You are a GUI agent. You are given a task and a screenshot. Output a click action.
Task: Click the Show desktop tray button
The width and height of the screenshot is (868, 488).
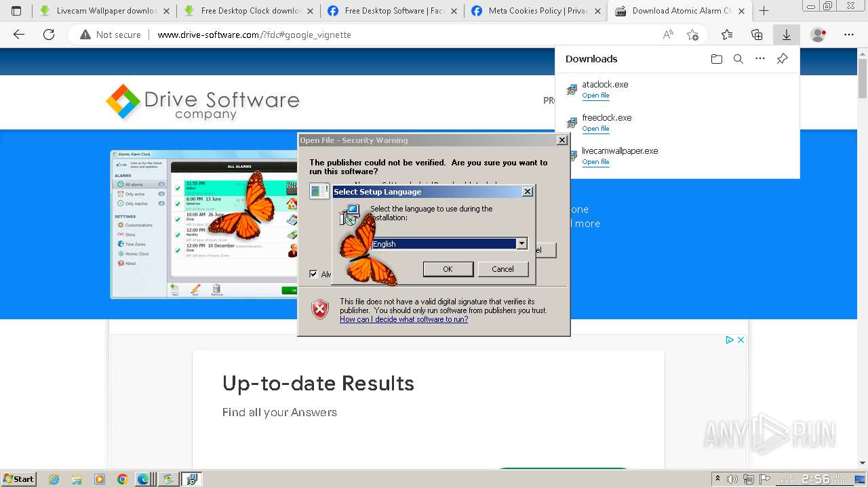click(861, 479)
